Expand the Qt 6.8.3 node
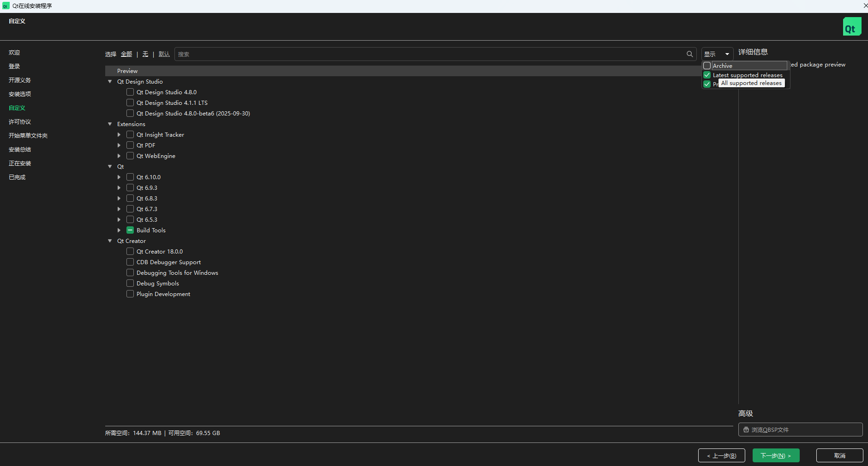The width and height of the screenshot is (868, 466). (x=119, y=199)
